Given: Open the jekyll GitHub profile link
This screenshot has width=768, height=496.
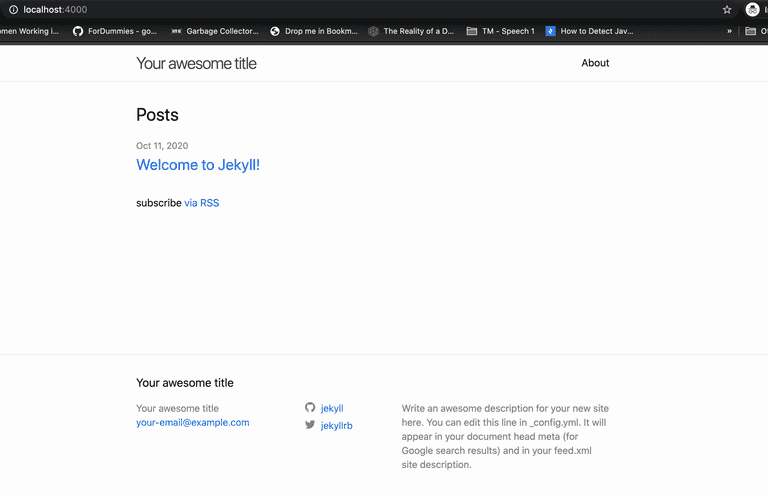Looking at the screenshot, I should coord(332,408).
